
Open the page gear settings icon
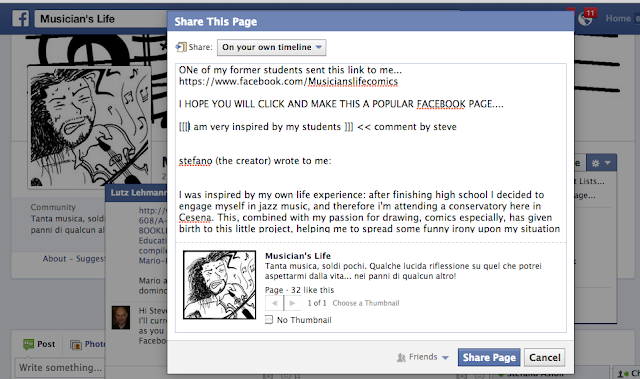coord(596,163)
